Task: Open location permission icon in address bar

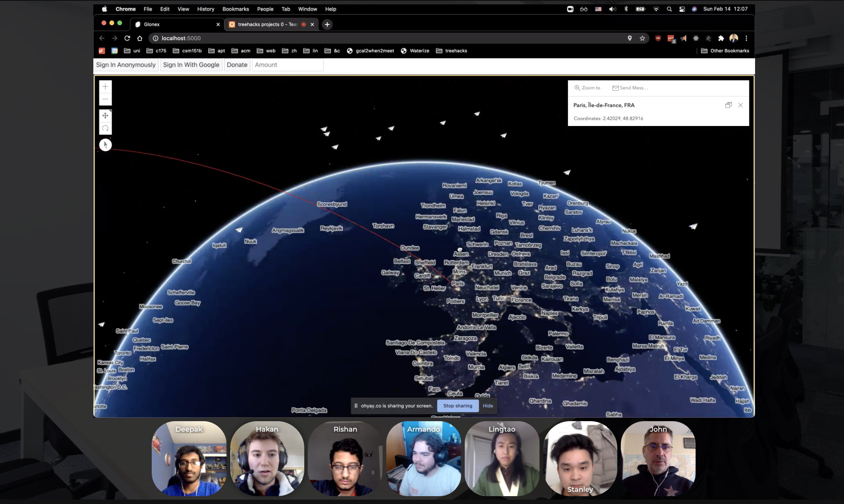Action: click(630, 38)
